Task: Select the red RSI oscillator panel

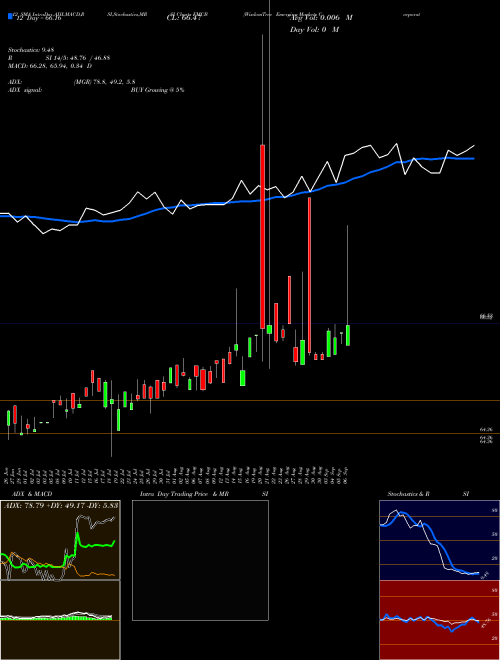Action: click(x=439, y=620)
